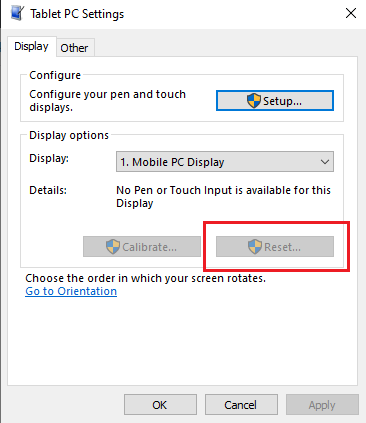
Task: Click the shield icon on the Reset button
Action: (x=255, y=247)
